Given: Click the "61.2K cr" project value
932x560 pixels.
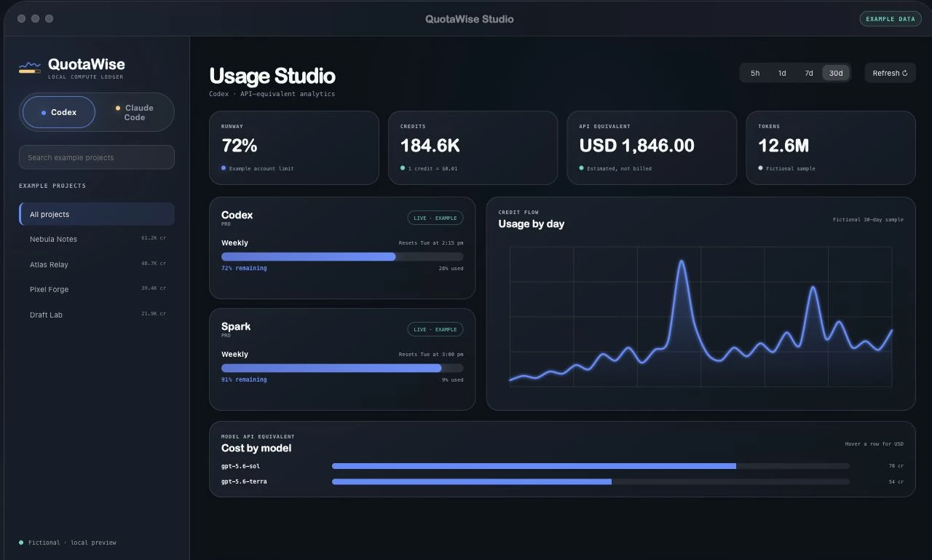Looking at the screenshot, I should tap(154, 238).
